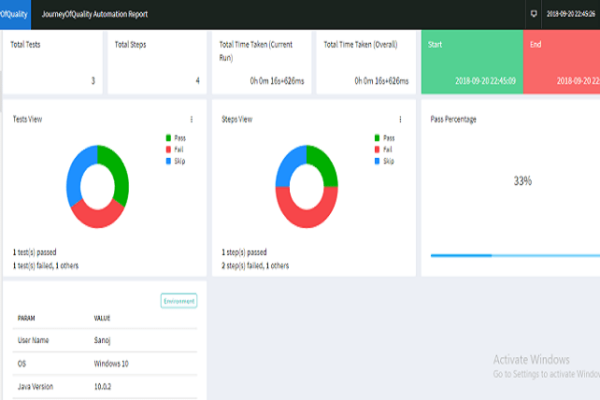600x400 pixels.
Task: Toggle Skip legend in Tests View
Action: point(176,161)
